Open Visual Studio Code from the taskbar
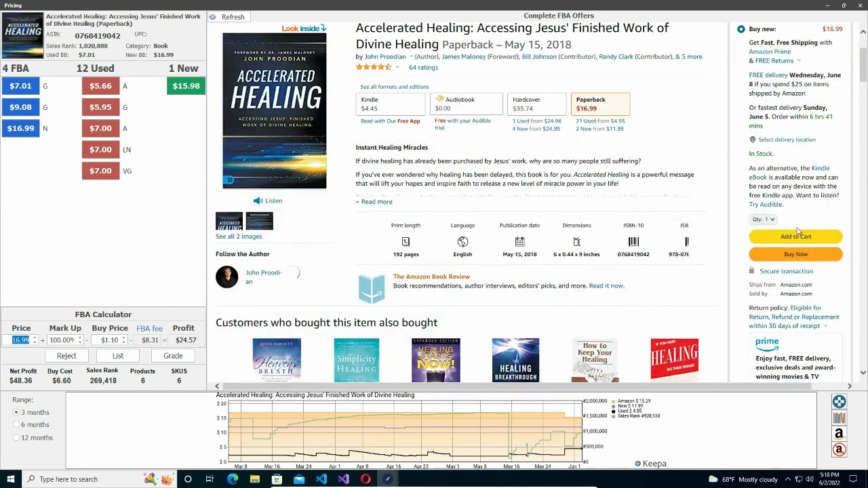The height and width of the screenshot is (488, 868). click(x=321, y=479)
